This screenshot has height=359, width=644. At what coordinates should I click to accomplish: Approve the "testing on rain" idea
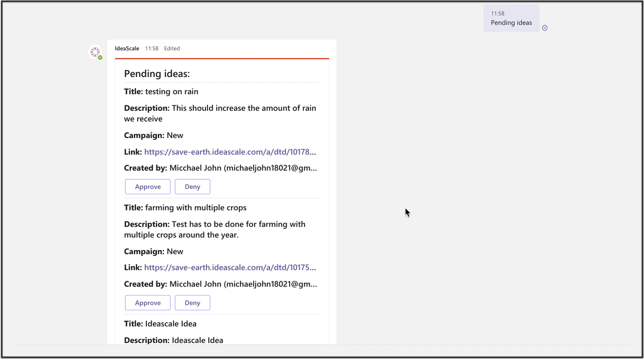click(x=148, y=187)
